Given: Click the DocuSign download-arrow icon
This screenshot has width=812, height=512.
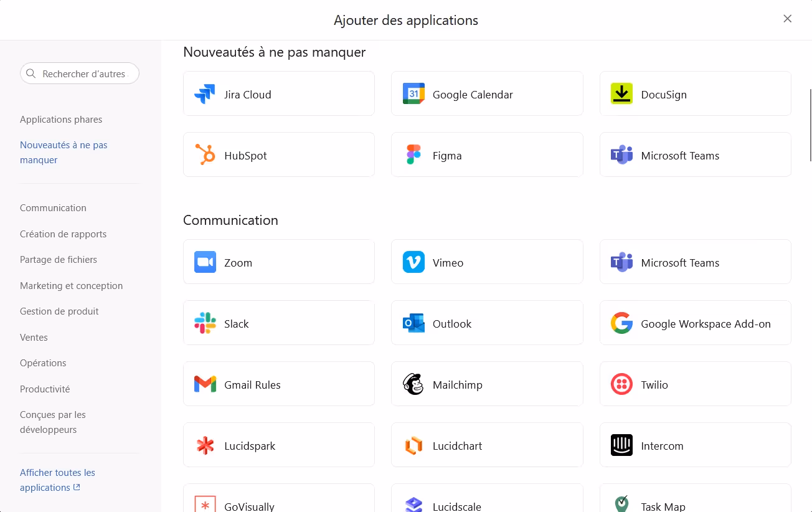Looking at the screenshot, I should [621, 94].
